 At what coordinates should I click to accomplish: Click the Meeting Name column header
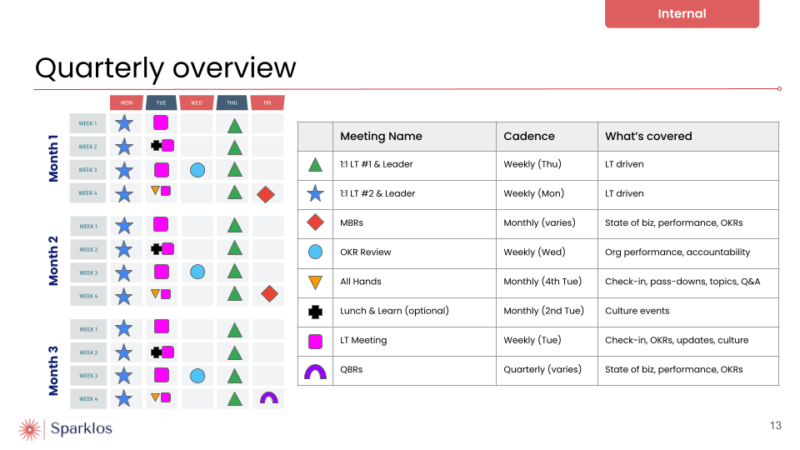click(x=381, y=136)
